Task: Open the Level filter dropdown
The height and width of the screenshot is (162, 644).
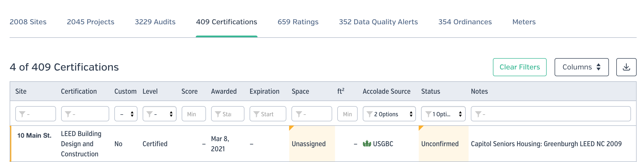Action: click(x=160, y=114)
